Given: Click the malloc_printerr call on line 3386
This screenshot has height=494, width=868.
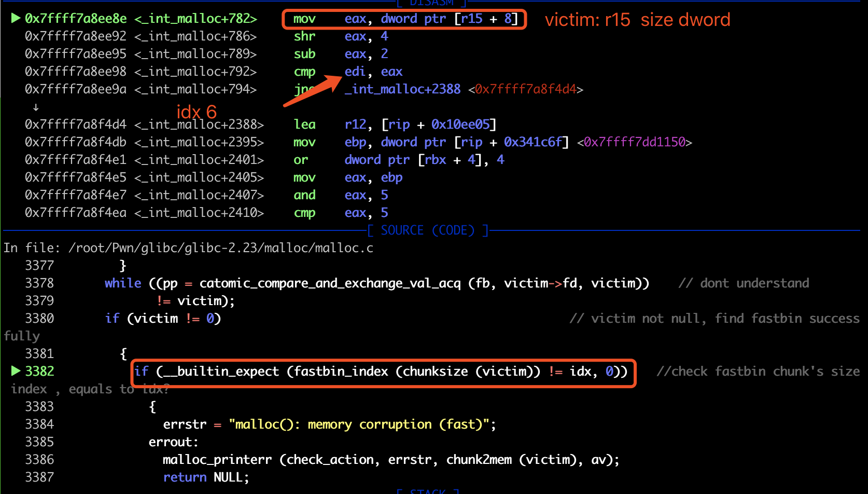Looking at the screenshot, I should click(x=391, y=460).
